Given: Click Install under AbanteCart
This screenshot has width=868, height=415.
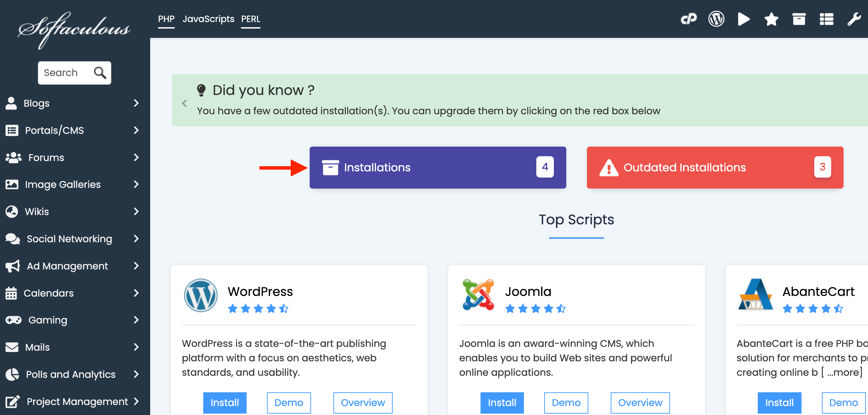Looking at the screenshot, I should [x=779, y=403].
